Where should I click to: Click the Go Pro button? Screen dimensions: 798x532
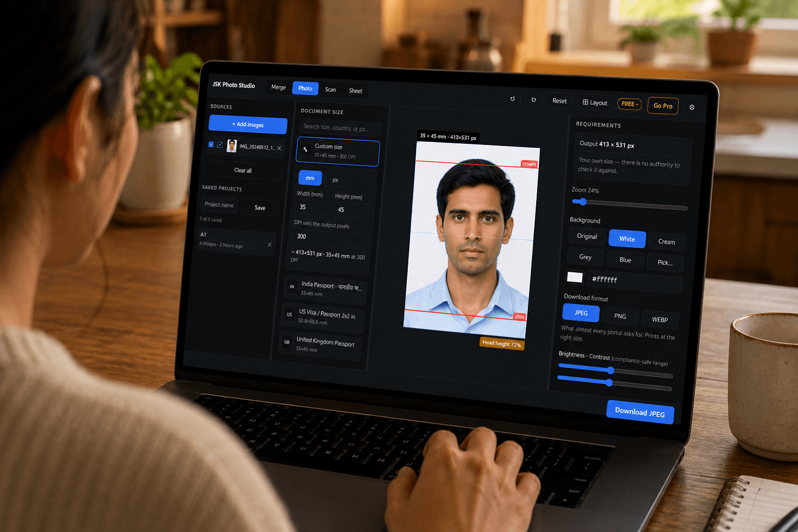point(663,106)
